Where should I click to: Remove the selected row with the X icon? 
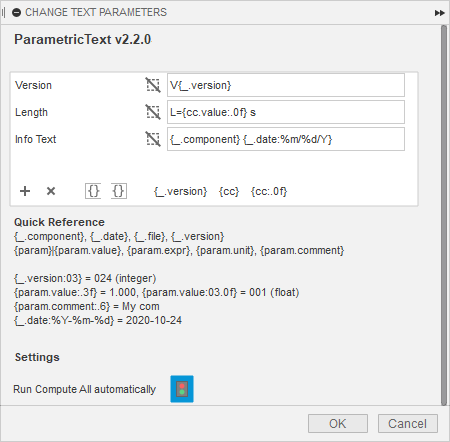click(x=51, y=191)
